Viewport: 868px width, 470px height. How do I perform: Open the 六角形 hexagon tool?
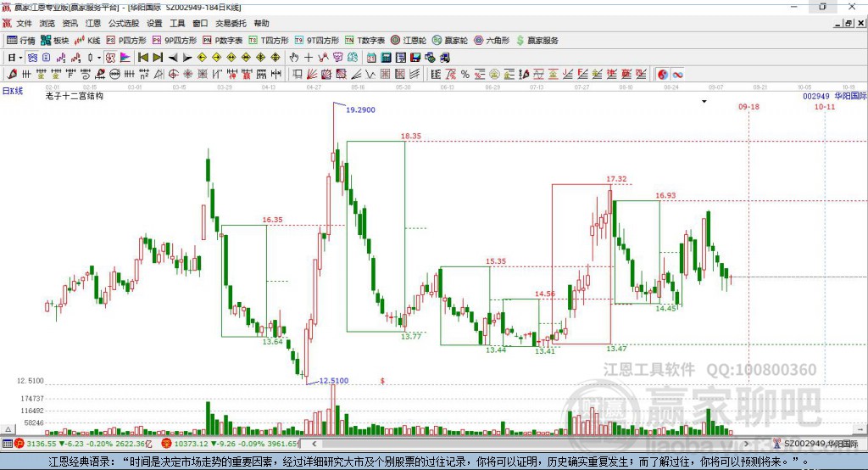coord(492,41)
